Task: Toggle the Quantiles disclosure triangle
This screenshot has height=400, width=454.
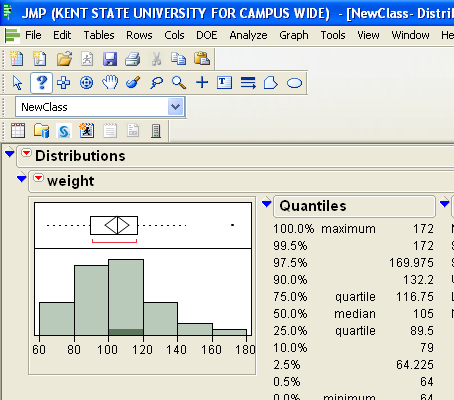Action: tap(266, 203)
